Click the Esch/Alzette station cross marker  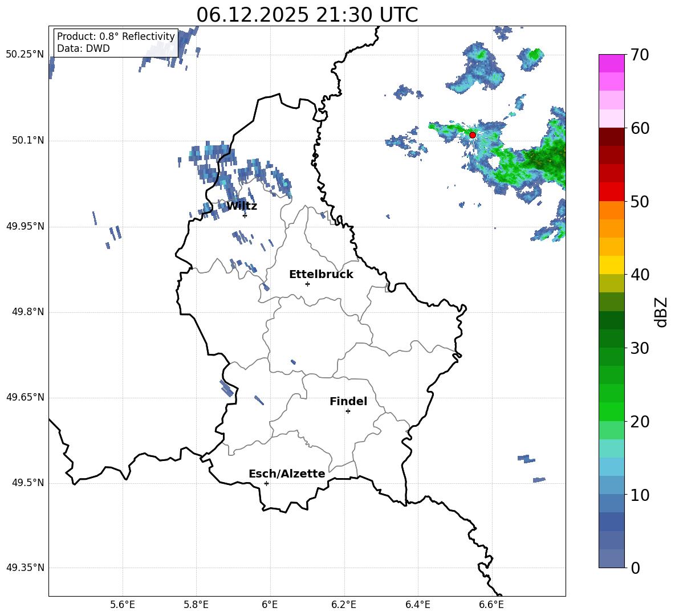(266, 483)
